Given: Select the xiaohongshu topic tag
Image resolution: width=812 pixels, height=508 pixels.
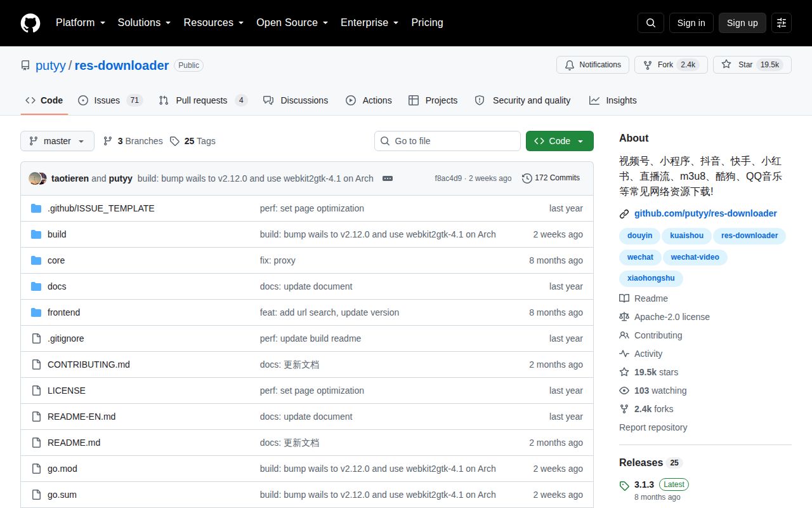Looking at the screenshot, I should point(651,278).
